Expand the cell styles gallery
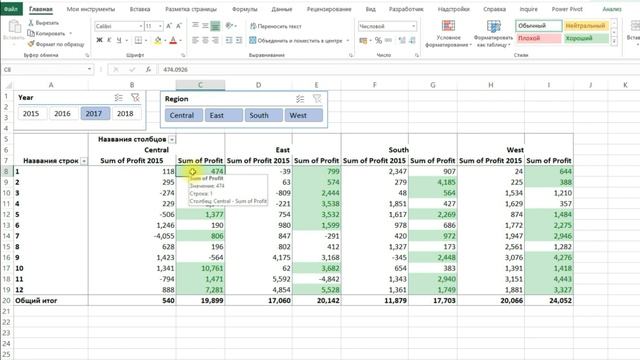This screenshot has height=360, width=640. pos(614,42)
